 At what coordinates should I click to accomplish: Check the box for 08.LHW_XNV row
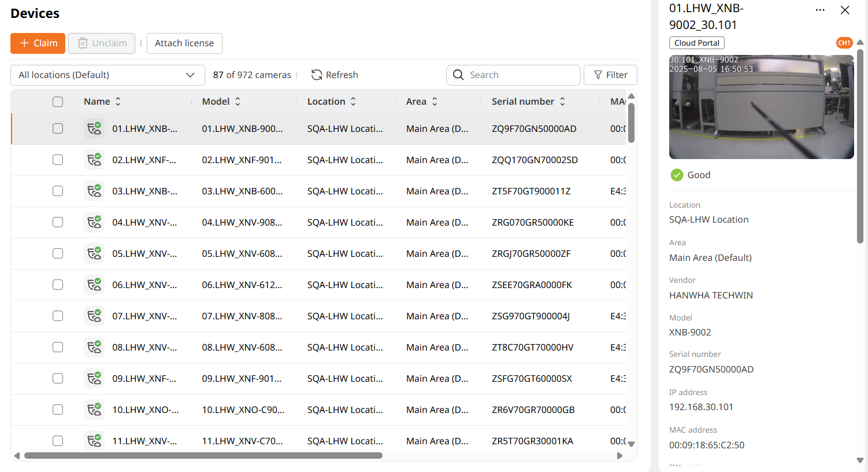tap(58, 347)
